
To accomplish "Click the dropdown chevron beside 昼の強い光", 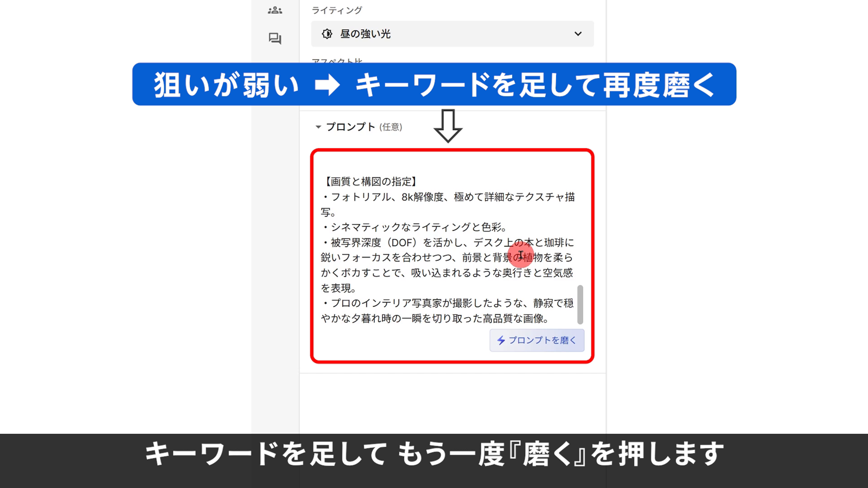I will pyautogui.click(x=578, y=34).
